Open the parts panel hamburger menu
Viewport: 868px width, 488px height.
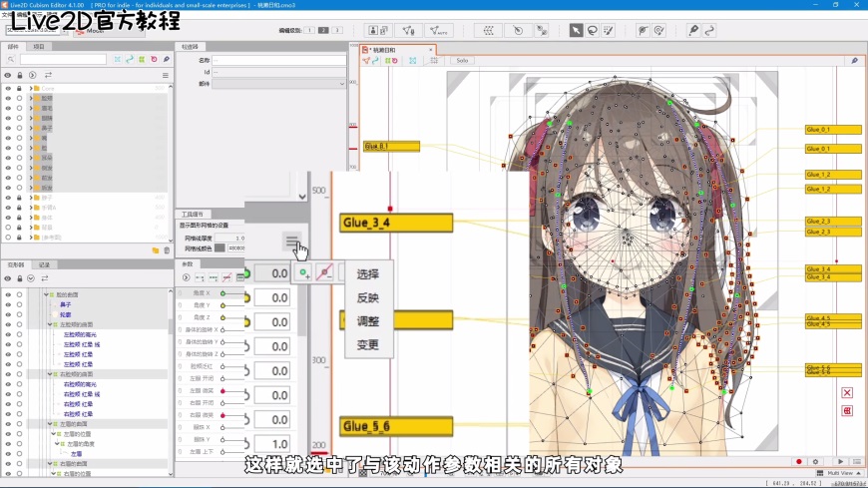point(165,75)
